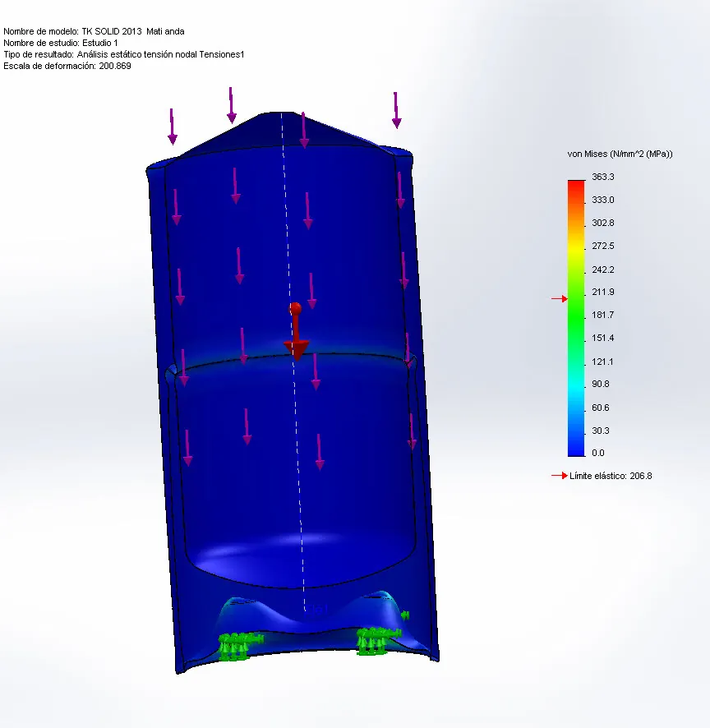The image size is (710, 728).
Task: Click the left green fixture symbols at the tank base
Action: 239,645
